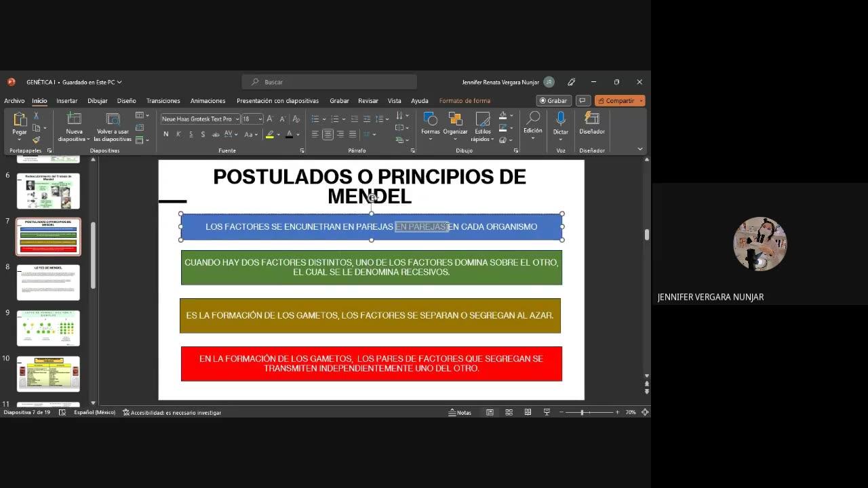
Task: Clear all formatting icon
Action: pos(296,119)
